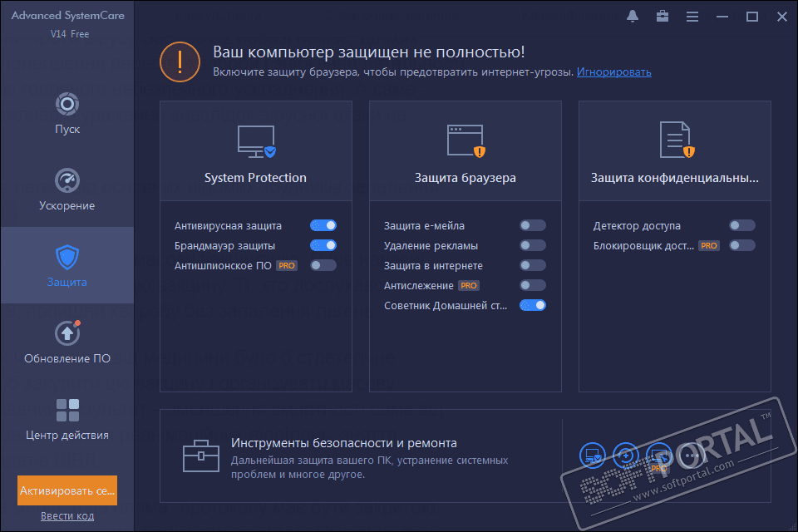The image size is (798, 532).
Task: Click the V14 Free version text
Action: [70, 34]
